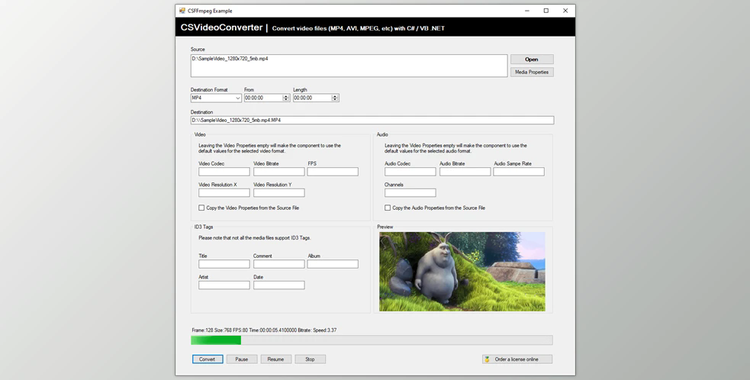Click the ID3 Title input field
The image size is (750, 380).
point(224,264)
